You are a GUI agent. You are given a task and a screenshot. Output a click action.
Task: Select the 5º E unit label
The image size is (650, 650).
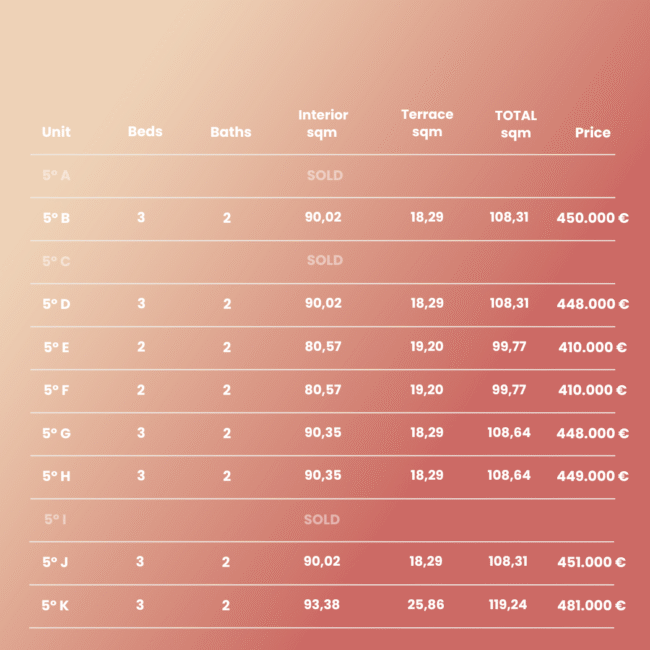pos(56,347)
